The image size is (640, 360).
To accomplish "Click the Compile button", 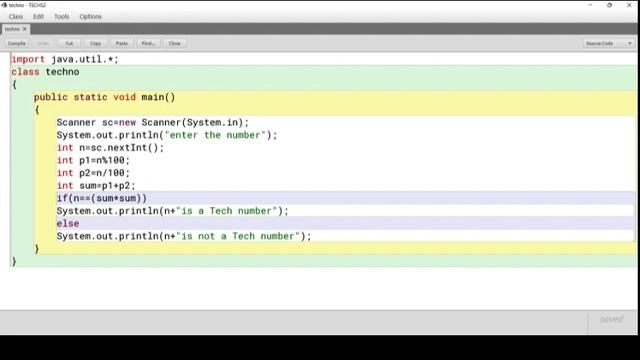I will [17, 43].
